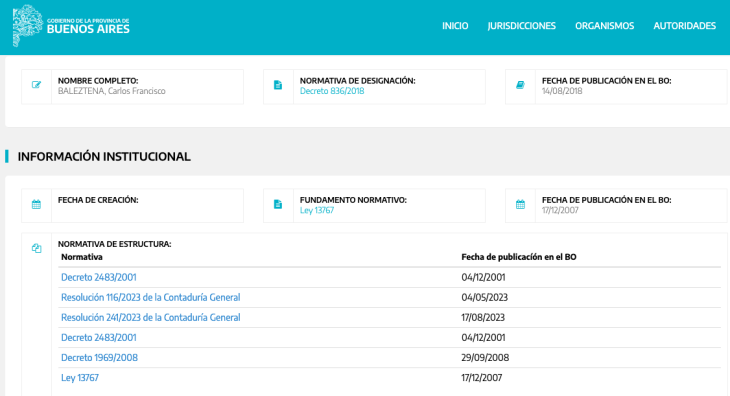
Task: Click the calendar icon beside Fecha de Creación
Action: (36, 204)
